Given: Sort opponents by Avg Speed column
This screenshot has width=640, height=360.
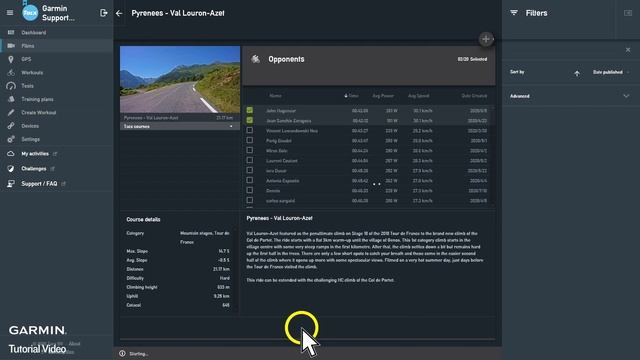Looking at the screenshot, I should pyautogui.click(x=418, y=96).
